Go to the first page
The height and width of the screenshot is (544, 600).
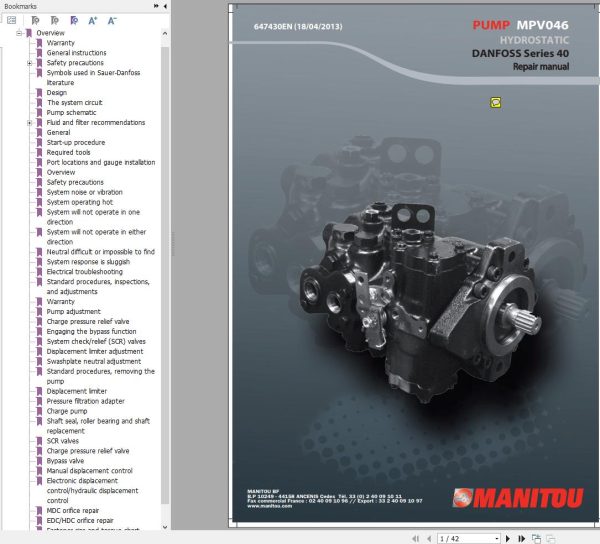click(x=415, y=538)
